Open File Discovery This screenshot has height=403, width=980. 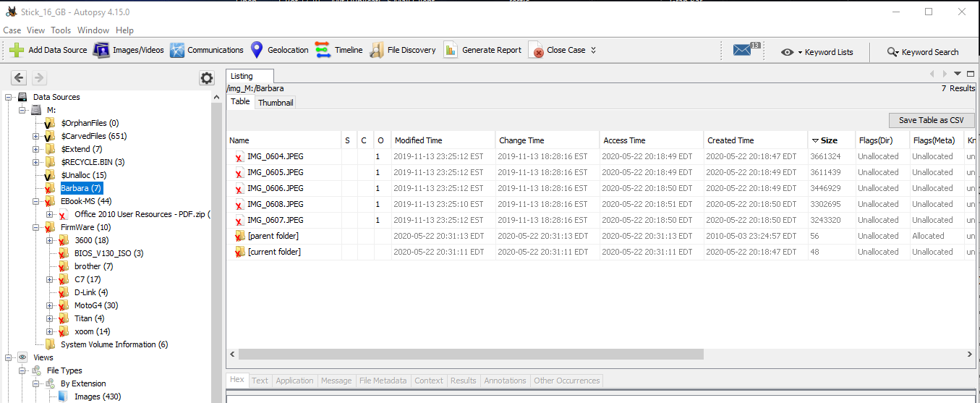[x=402, y=50]
